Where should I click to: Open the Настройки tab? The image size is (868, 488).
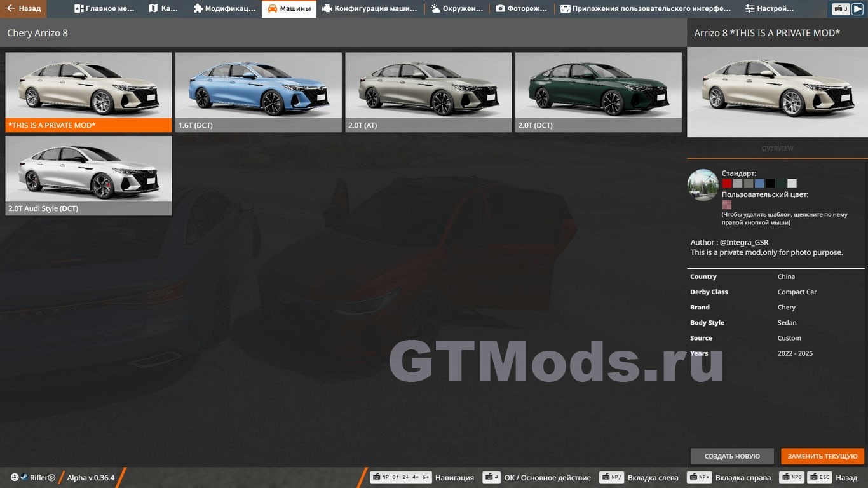pos(770,9)
